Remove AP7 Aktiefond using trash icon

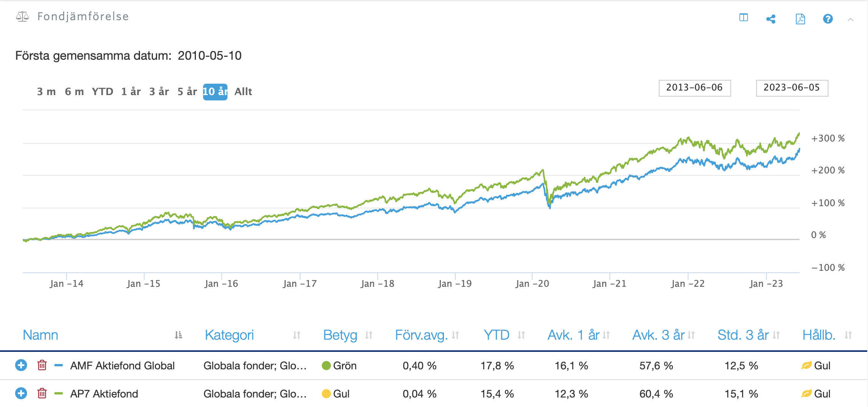(42, 393)
